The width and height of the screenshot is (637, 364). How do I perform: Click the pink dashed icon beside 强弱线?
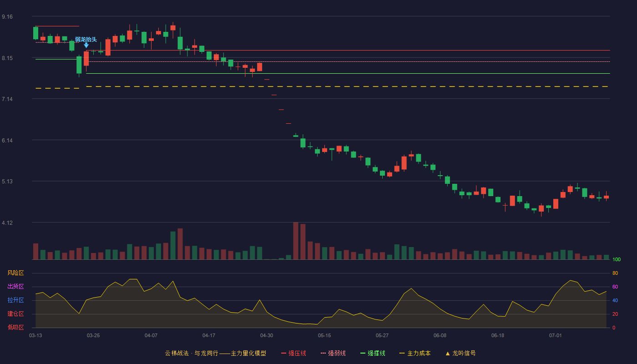point(324,354)
